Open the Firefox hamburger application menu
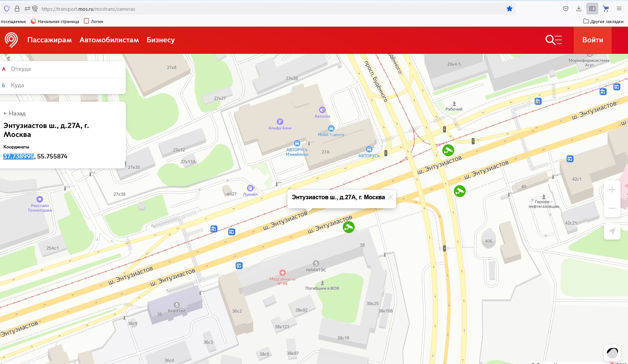Screen dimensions: 628x364 tap(619, 9)
